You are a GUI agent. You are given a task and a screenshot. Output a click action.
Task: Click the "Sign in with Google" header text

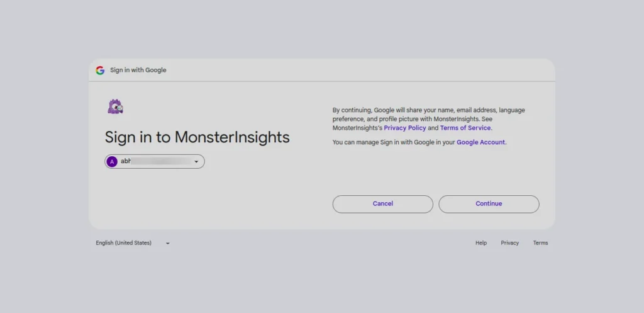(138, 71)
